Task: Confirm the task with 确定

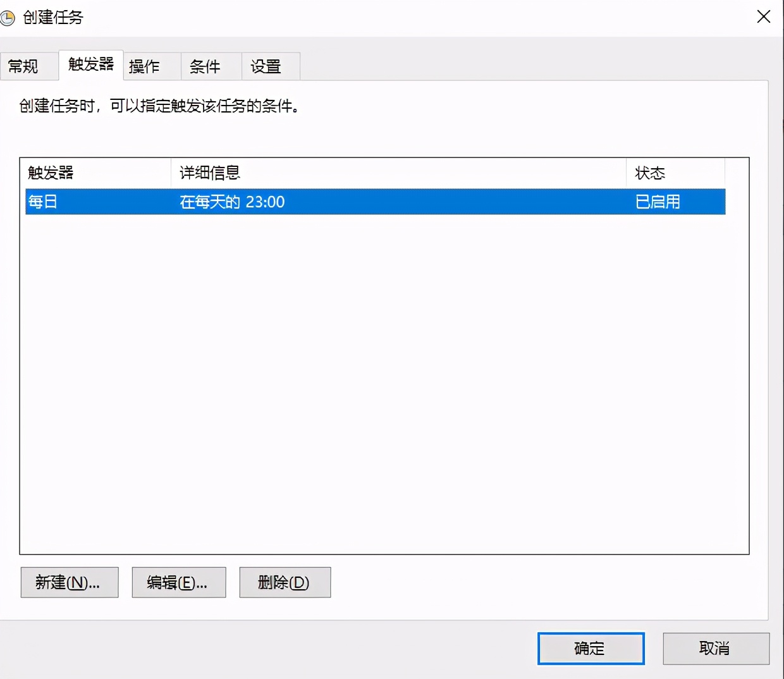Action: [590, 649]
